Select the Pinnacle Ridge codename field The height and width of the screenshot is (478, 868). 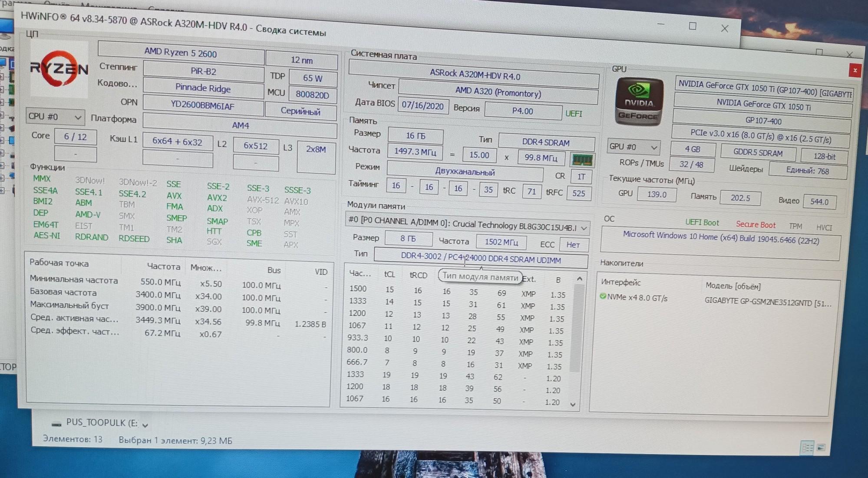coord(203,89)
